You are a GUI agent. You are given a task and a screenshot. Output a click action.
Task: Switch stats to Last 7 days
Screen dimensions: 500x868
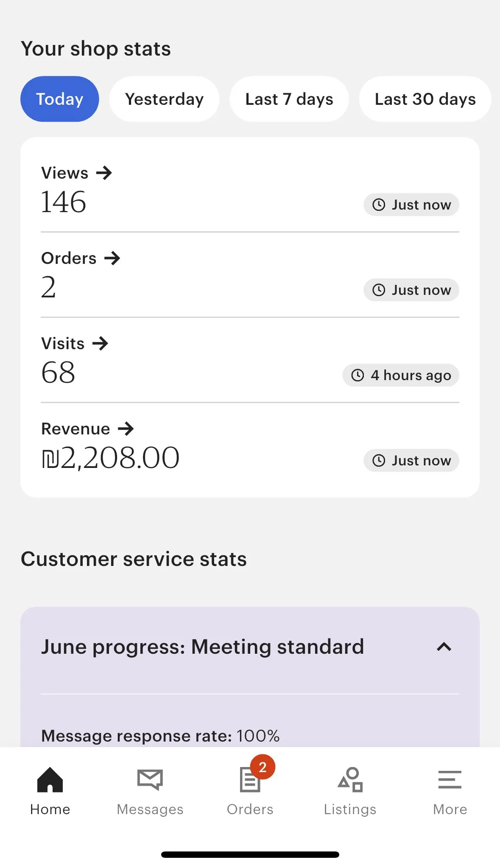coord(289,99)
